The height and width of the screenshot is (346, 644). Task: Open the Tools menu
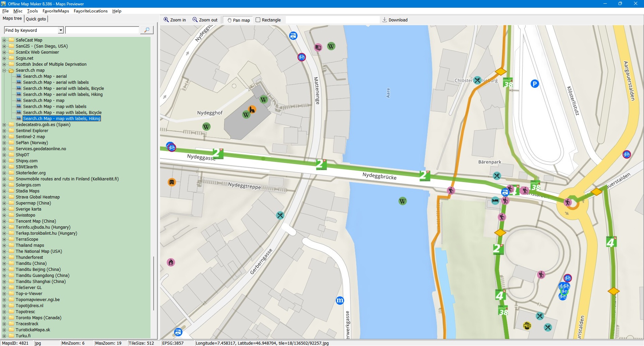(x=33, y=11)
